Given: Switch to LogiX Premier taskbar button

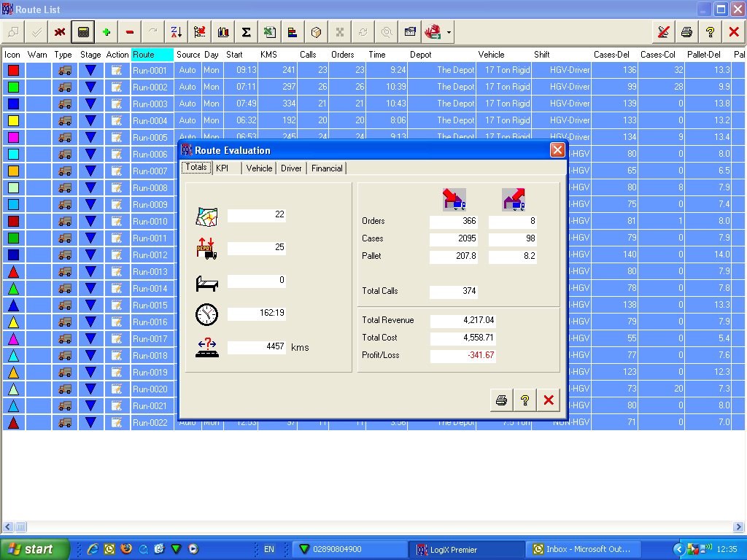Looking at the screenshot, I should pyautogui.click(x=466, y=550).
